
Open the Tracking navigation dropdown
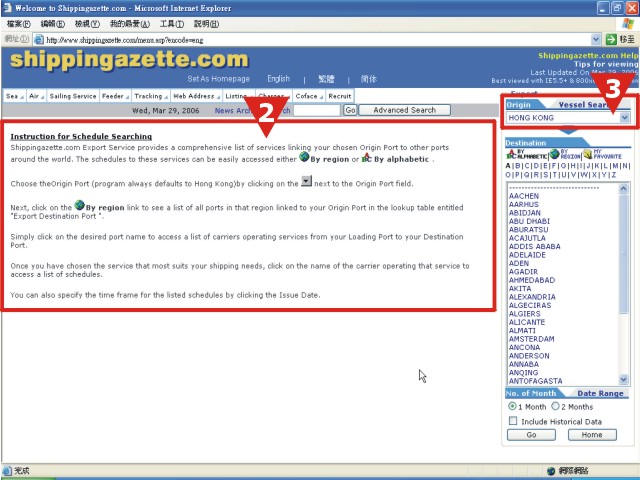click(x=151, y=96)
